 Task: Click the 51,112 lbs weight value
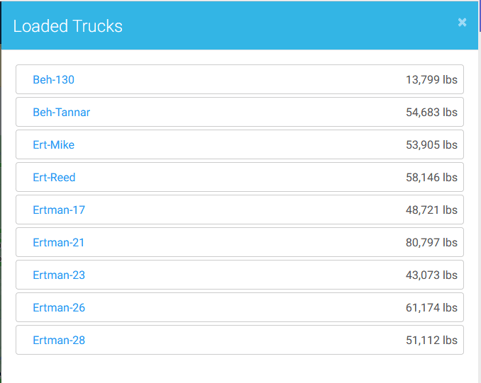pyautogui.click(x=431, y=340)
